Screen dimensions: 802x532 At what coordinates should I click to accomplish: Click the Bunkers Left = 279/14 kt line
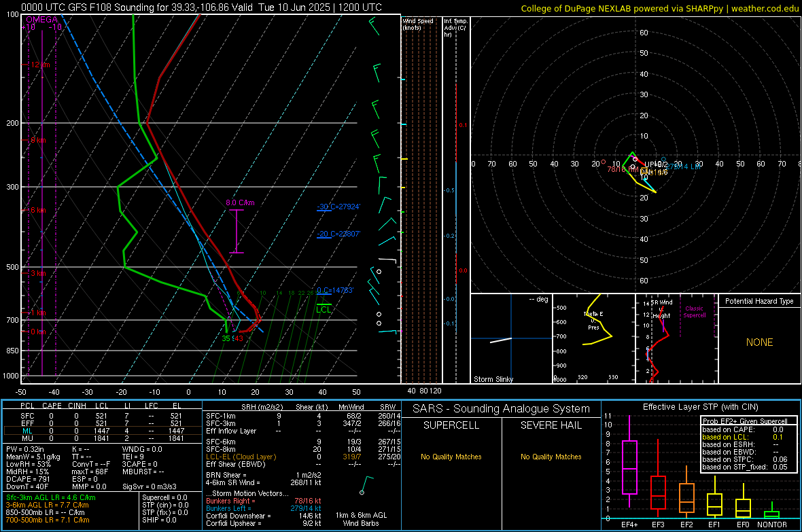pyautogui.click(x=264, y=508)
